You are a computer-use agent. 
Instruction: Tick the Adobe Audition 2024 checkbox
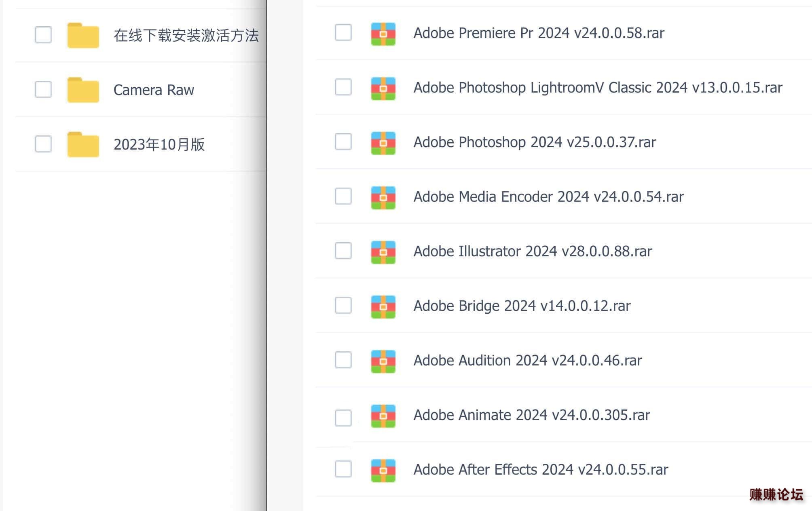click(x=343, y=360)
